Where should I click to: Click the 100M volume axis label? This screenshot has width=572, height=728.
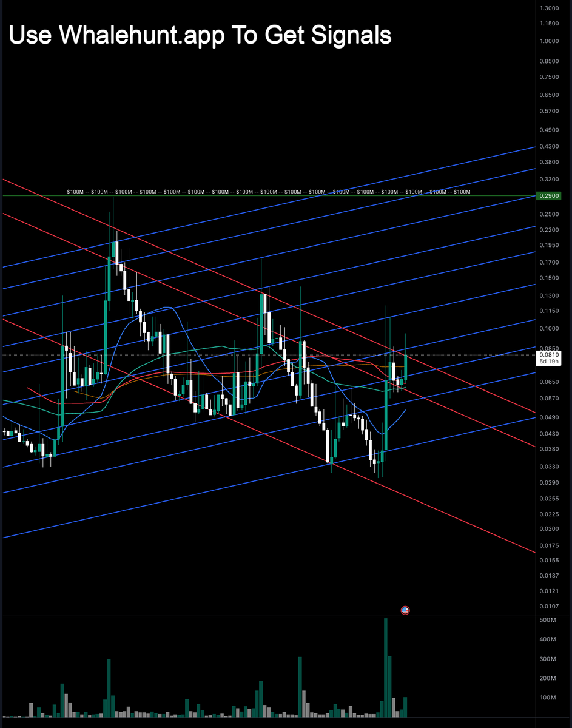[547, 698]
